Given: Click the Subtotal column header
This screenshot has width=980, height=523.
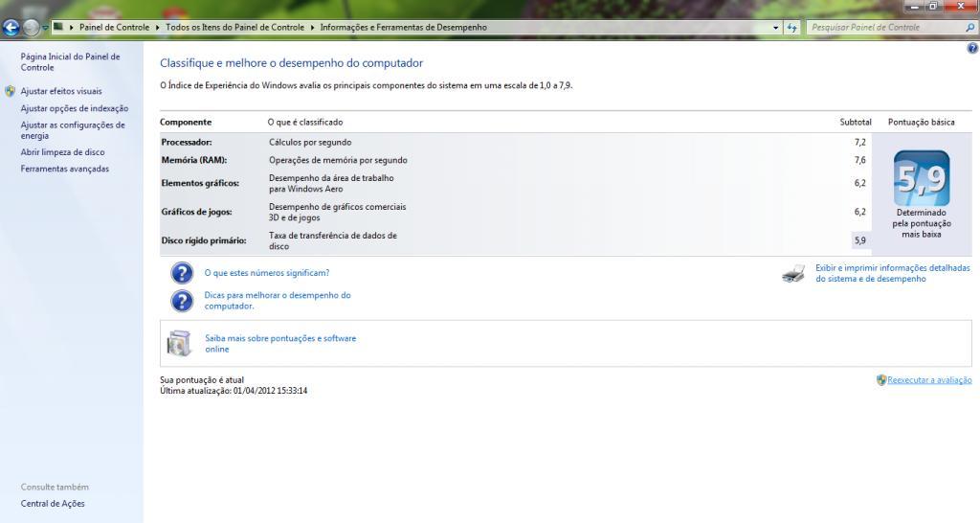Looking at the screenshot, I should click(x=855, y=123).
